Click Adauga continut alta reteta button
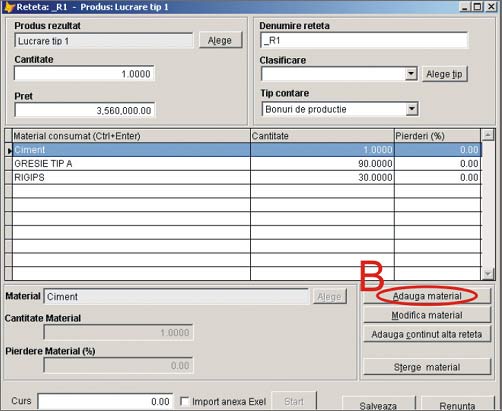 pos(427,334)
